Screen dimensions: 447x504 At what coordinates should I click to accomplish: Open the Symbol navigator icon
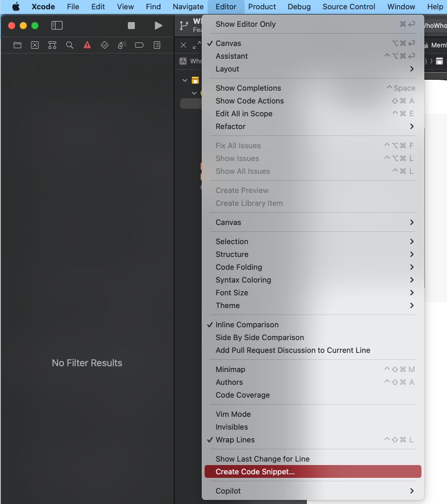[52, 45]
